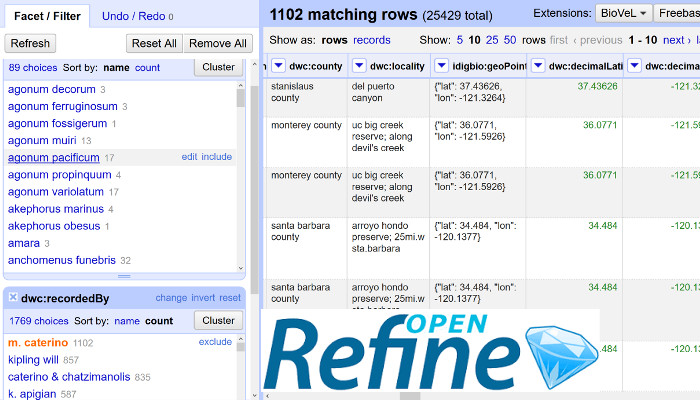Switch to the Facet / Filter tab
The width and height of the screenshot is (700, 400).
47,16
